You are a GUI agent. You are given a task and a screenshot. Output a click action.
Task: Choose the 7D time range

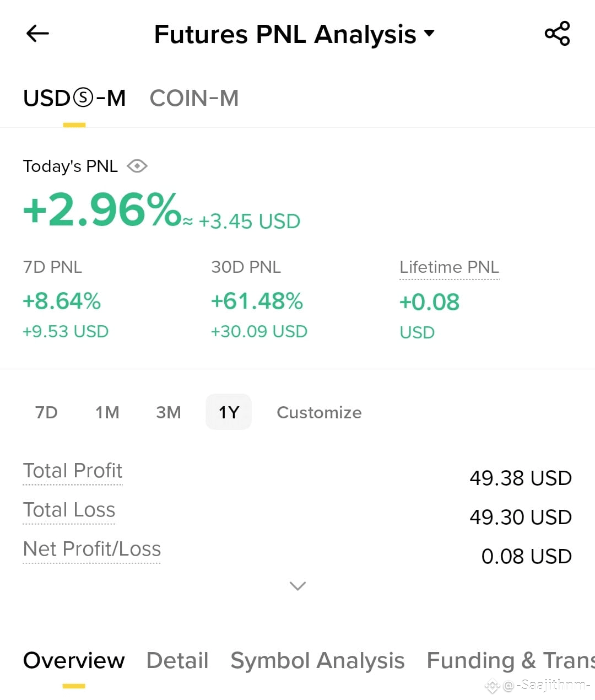click(x=46, y=412)
